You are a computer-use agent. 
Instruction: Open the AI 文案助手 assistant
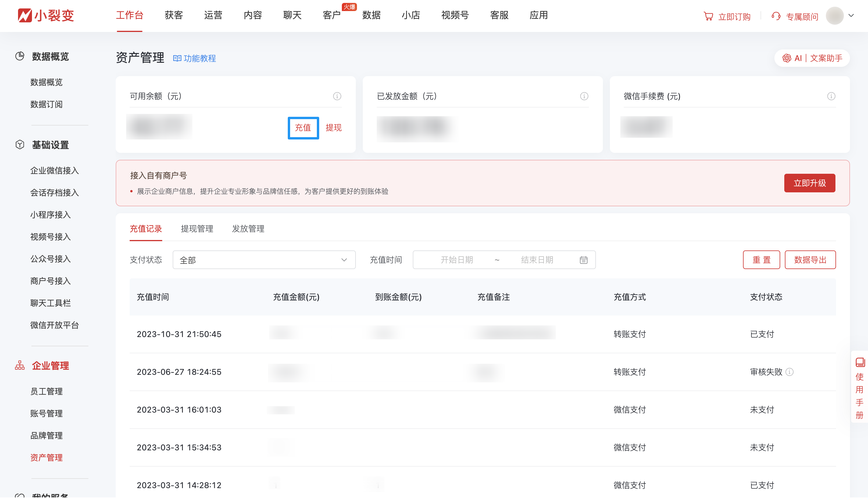tap(811, 58)
